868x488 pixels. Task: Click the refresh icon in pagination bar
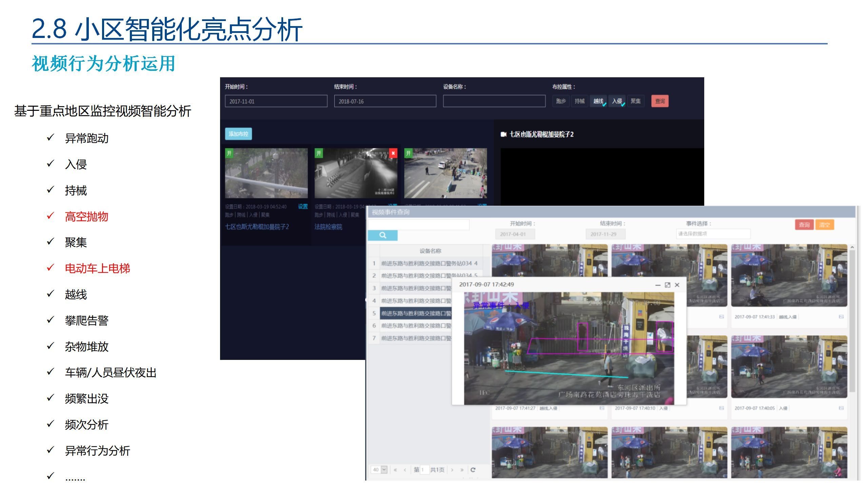[473, 470]
